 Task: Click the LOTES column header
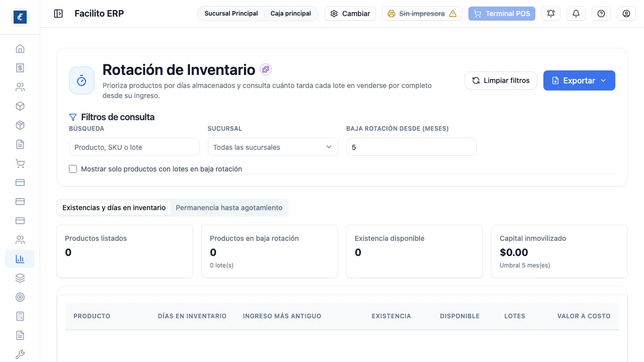[515, 316]
